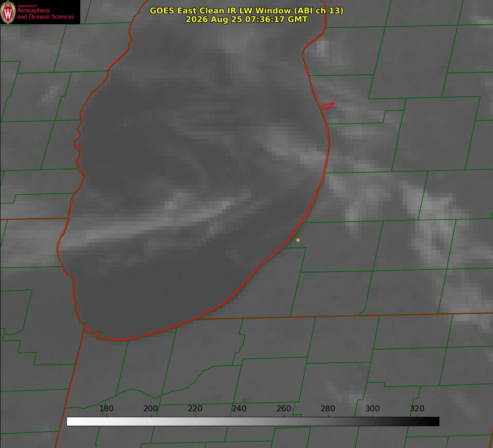
Task: Click the mid-gray center of the colorbar
Action: 253,421
